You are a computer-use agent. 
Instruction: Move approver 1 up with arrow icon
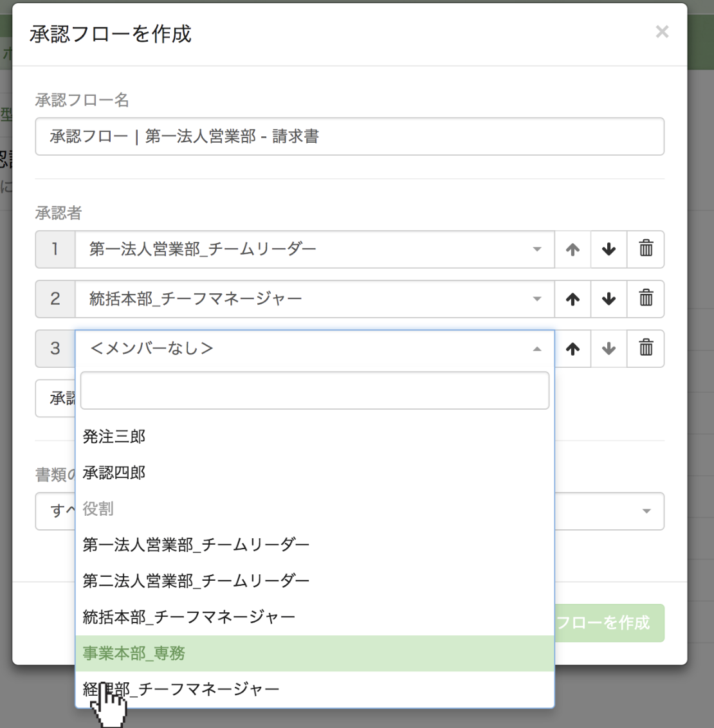click(572, 250)
